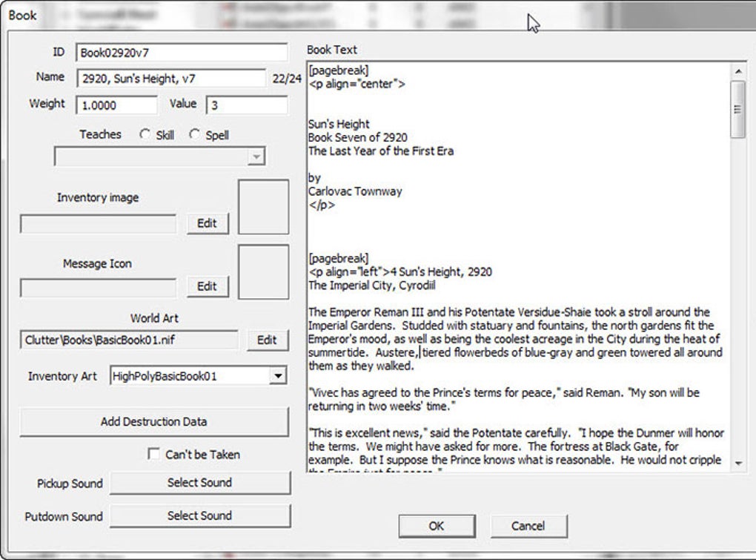The image size is (756, 560).
Task: Click the 'Inventory Art' label
Action: coord(62,376)
